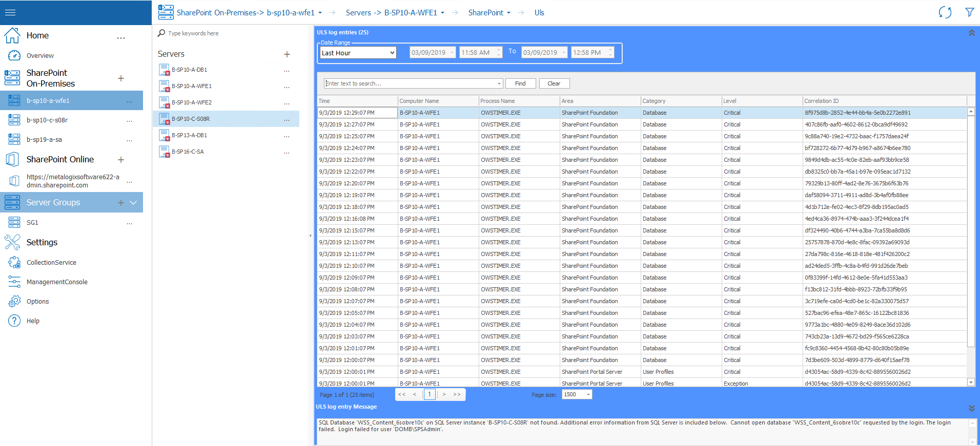Open SharePoint breadcrumb dropdown arrow
980x446 pixels.
tap(509, 13)
